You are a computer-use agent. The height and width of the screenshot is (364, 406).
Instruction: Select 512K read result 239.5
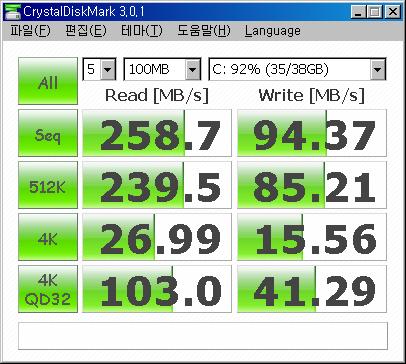pos(157,185)
